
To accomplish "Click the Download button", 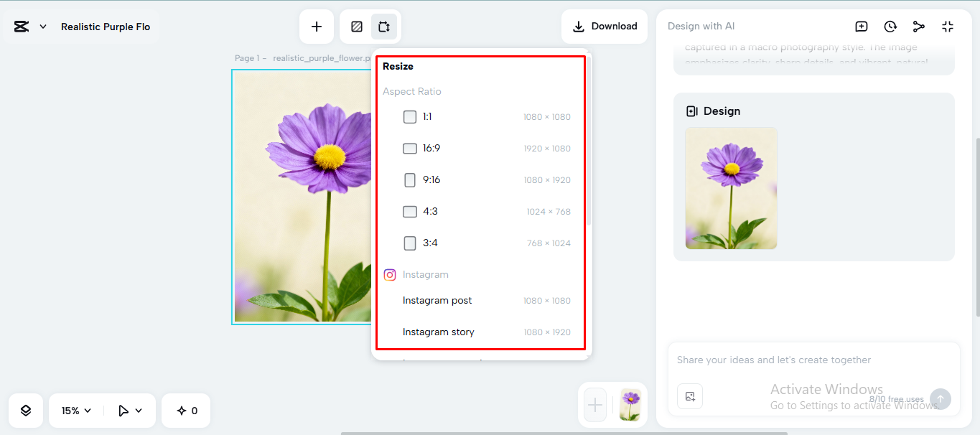I will 605,26.
